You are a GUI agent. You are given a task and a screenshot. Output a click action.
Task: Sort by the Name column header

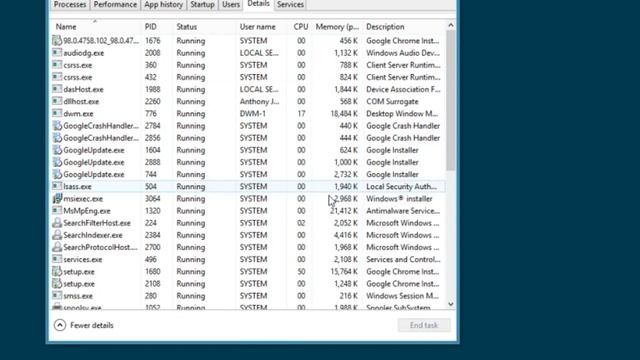(96, 27)
